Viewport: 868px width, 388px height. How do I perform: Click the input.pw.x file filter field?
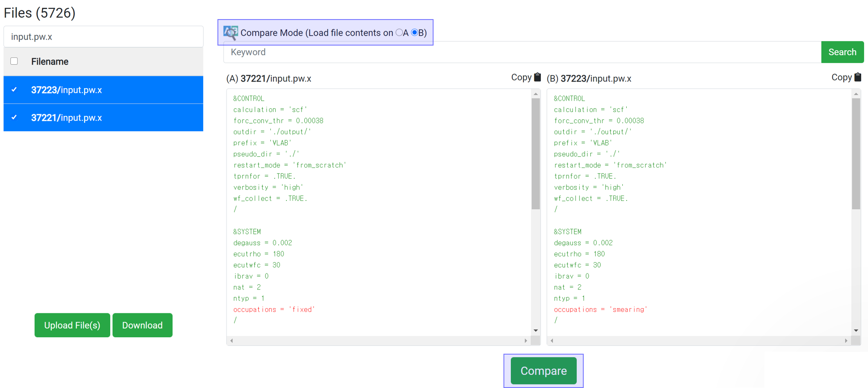click(x=103, y=37)
